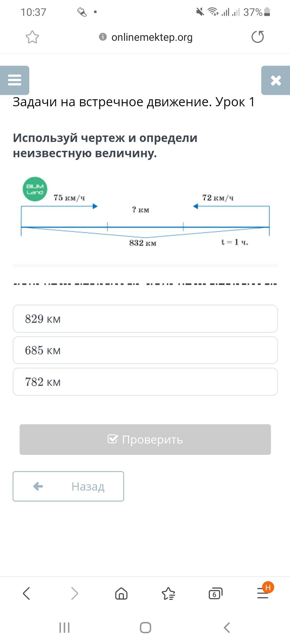This screenshot has width=290, height=644.
Task: Reload the page with refresh icon
Action: 258,37
